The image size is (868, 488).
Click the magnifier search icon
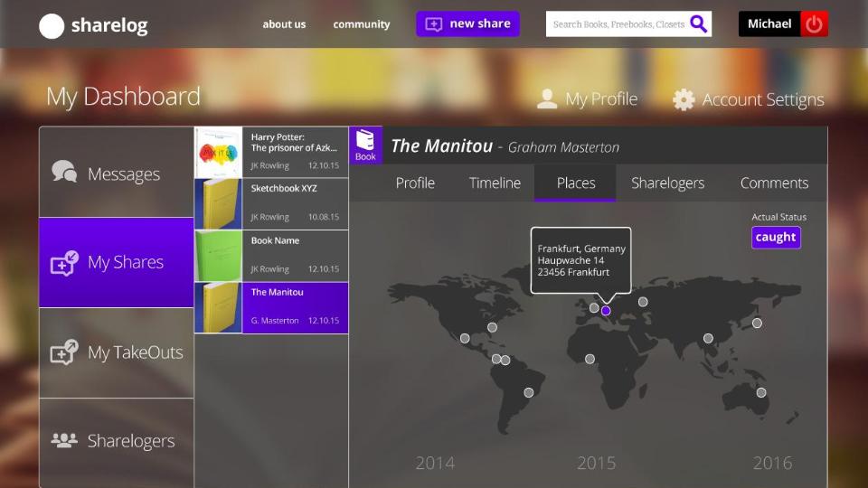click(x=698, y=24)
